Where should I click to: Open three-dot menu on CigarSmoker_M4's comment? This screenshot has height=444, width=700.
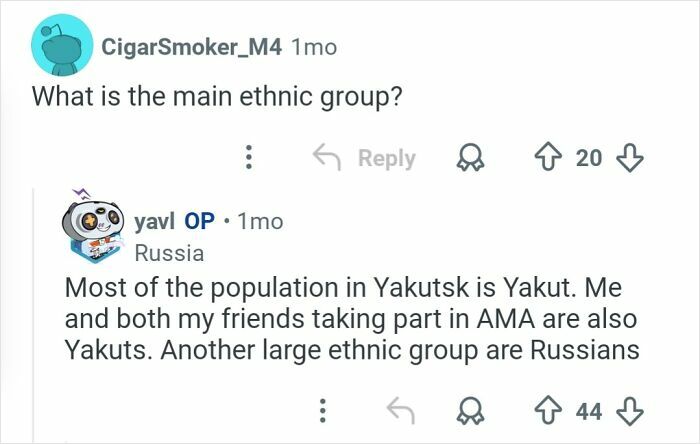click(x=250, y=158)
